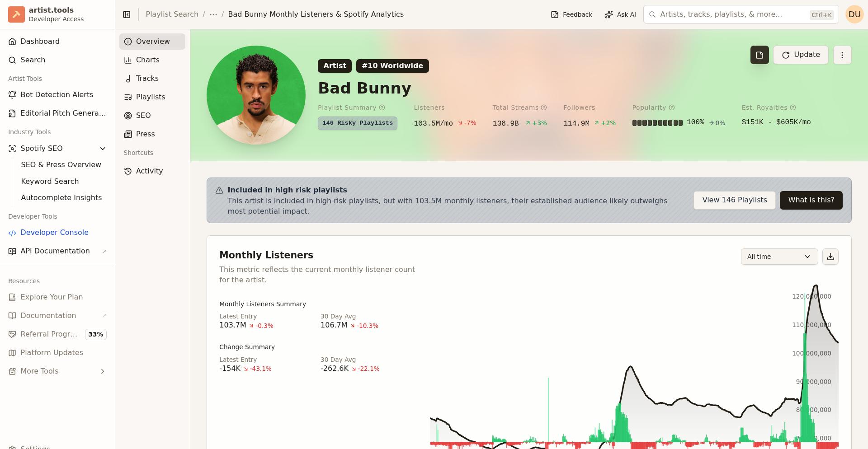Open the Dashboard from the sidebar
This screenshot has width=868, height=449.
[x=40, y=41]
